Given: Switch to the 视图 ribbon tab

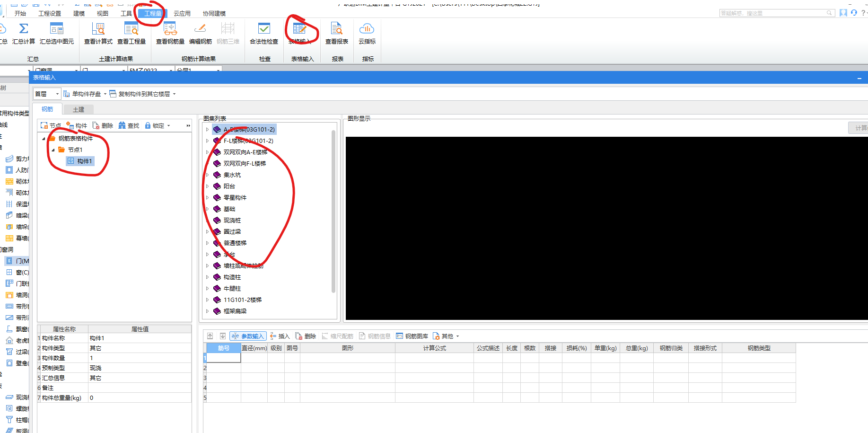Looking at the screenshot, I should tap(103, 13).
